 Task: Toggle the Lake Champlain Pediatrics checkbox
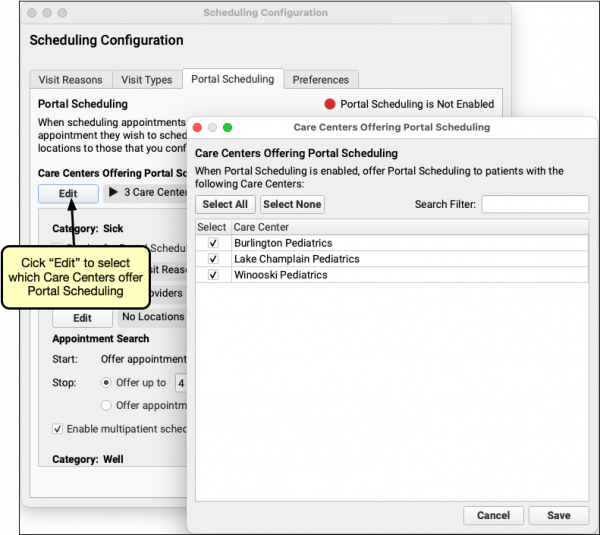coord(213,259)
